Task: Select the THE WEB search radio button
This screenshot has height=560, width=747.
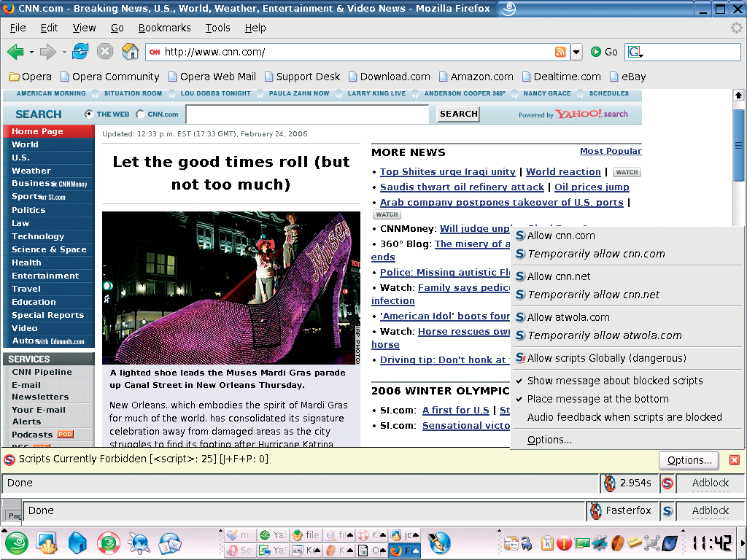Action: coord(88,114)
